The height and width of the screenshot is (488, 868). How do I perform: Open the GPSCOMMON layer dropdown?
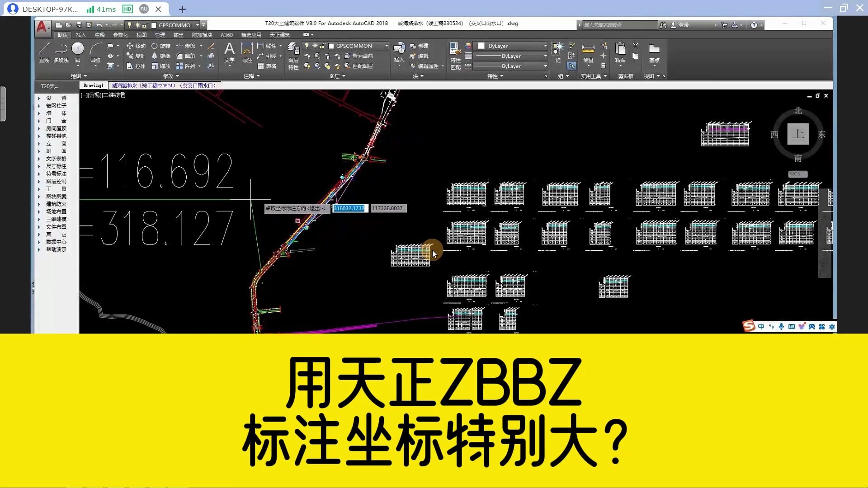pos(387,46)
